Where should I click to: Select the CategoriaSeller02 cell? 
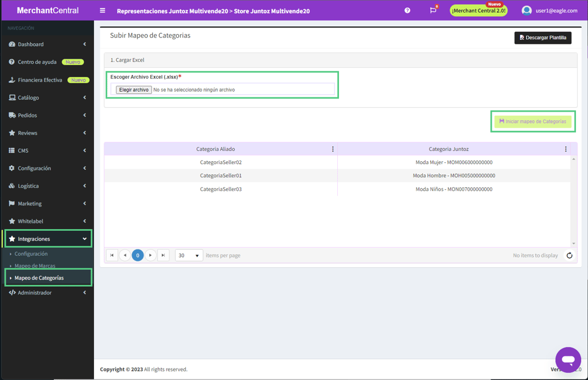(221, 162)
